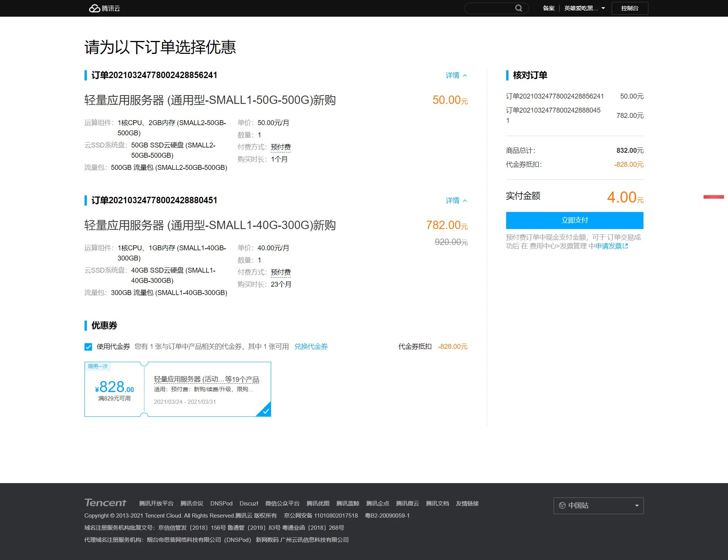Screen dimensions: 728x560
Task: Open the 中国站 region dropdown
Action: 598,505
